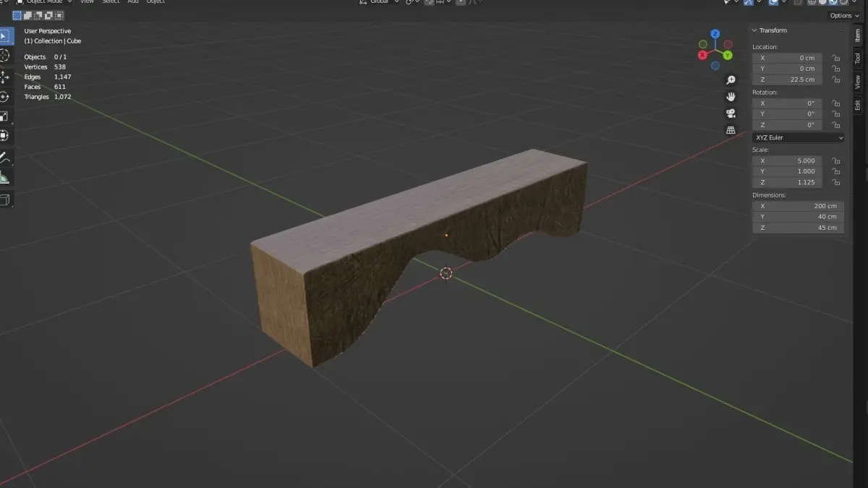868x488 pixels.
Task: Toggle camera view icon
Action: coord(731,114)
